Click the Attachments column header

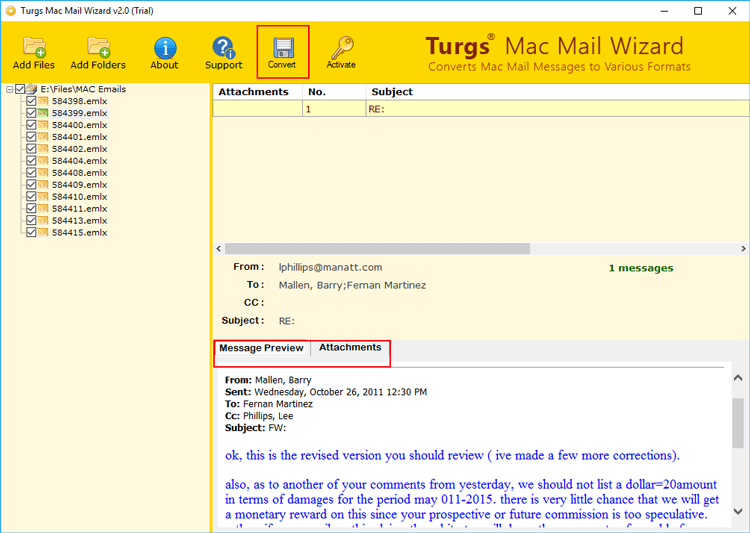pyautogui.click(x=257, y=92)
